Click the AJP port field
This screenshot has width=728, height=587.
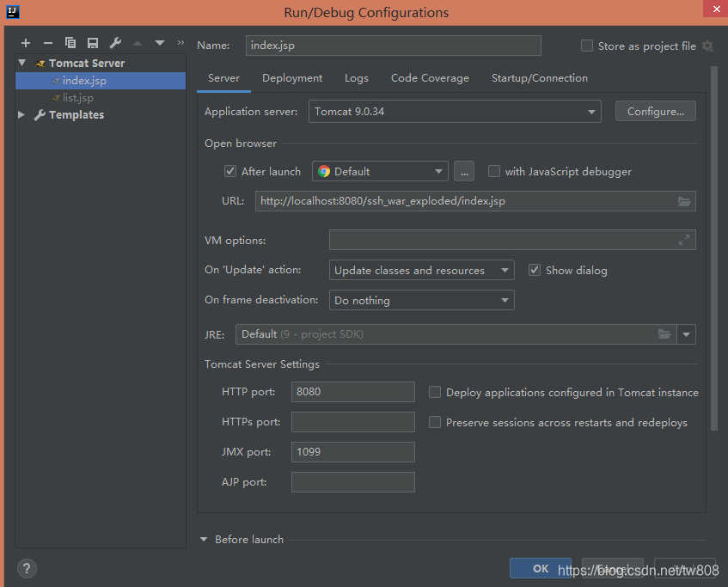pos(353,482)
